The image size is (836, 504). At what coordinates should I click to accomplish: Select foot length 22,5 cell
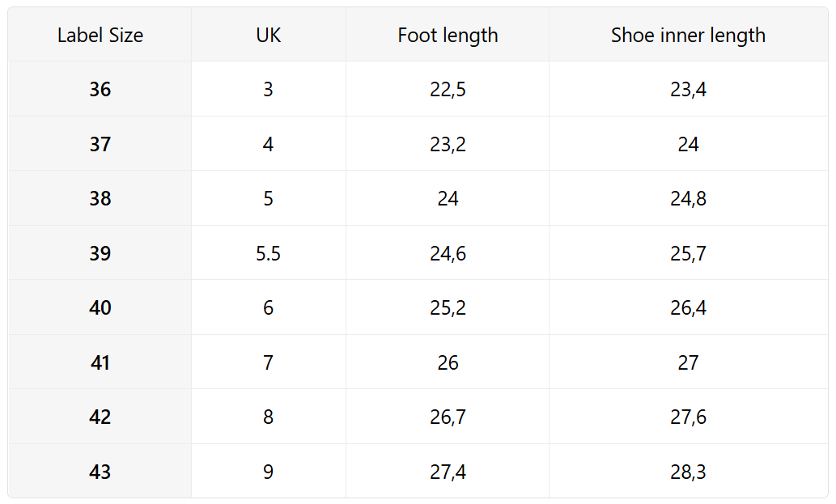pyautogui.click(x=448, y=90)
